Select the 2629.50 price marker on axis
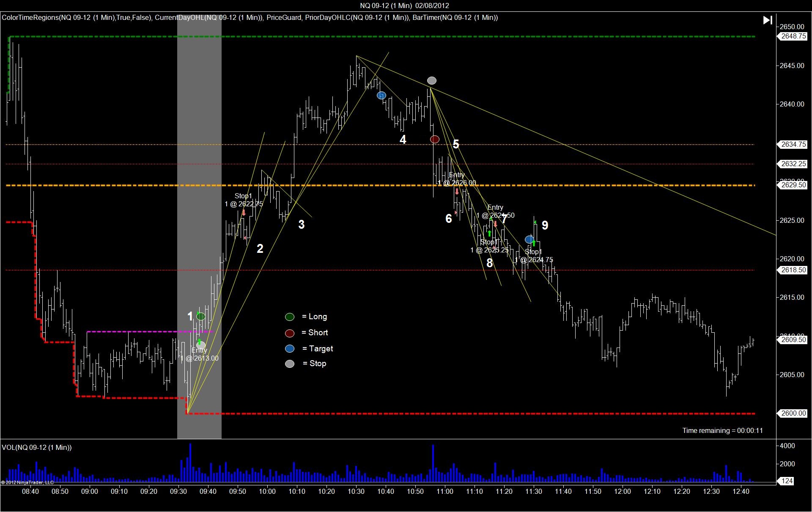The height and width of the screenshot is (512, 812). (x=793, y=185)
